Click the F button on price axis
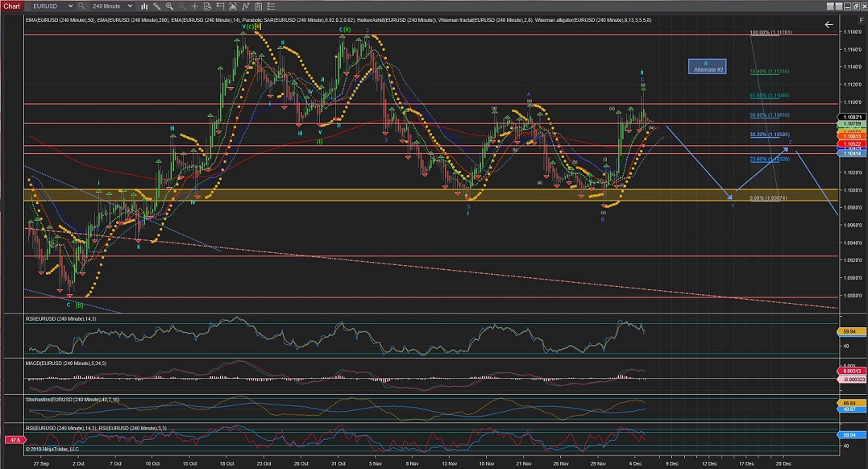The width and height of the screenshot is (868, 469). (862, 20)
